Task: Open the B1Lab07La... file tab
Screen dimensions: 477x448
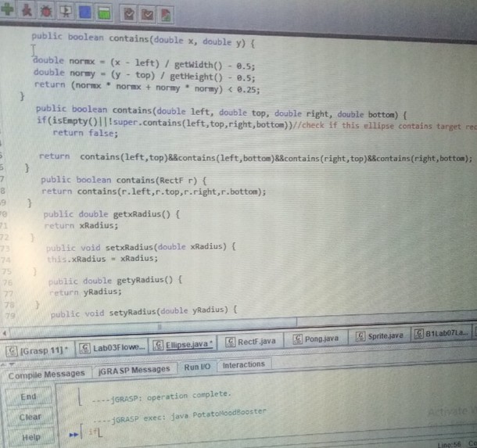Action: pyautogui.click(x=441, y=333)
